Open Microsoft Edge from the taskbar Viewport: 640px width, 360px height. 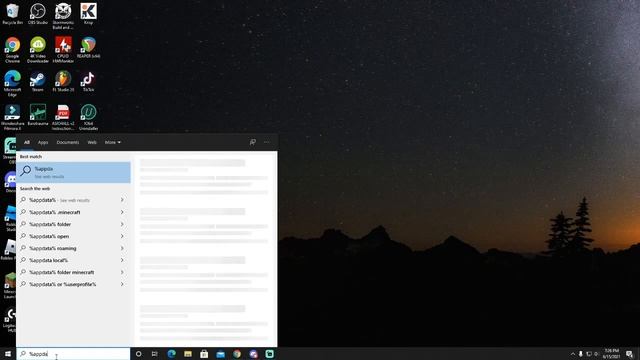tap(171, 354)
